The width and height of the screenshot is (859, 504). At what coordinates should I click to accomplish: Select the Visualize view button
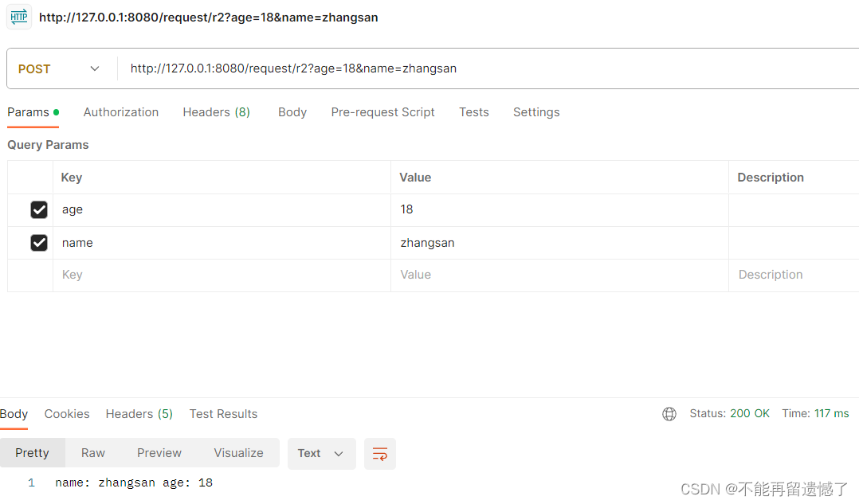click(239, 453)
